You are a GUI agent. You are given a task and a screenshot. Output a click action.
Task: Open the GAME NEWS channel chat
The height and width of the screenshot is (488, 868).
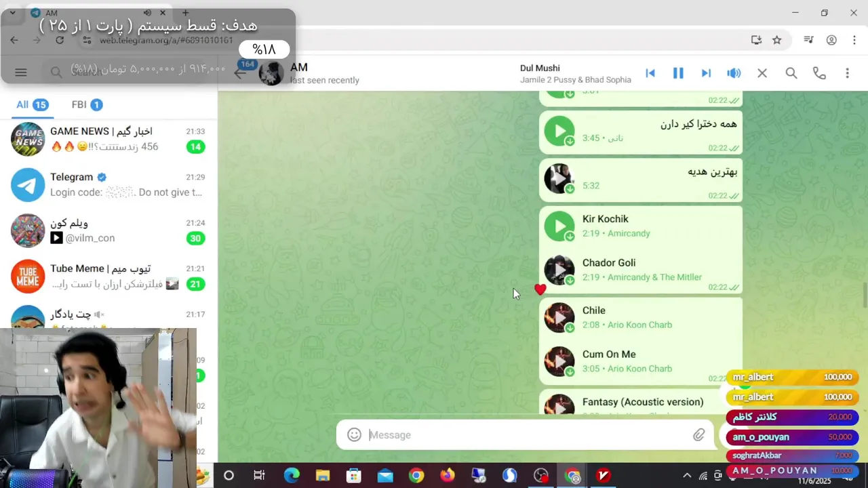point(108,139)
